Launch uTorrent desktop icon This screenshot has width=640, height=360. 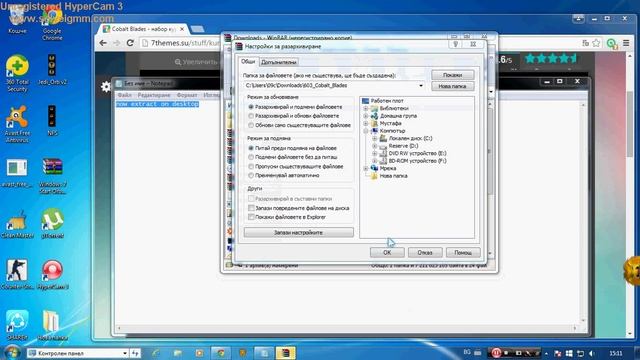click(52, 224)
